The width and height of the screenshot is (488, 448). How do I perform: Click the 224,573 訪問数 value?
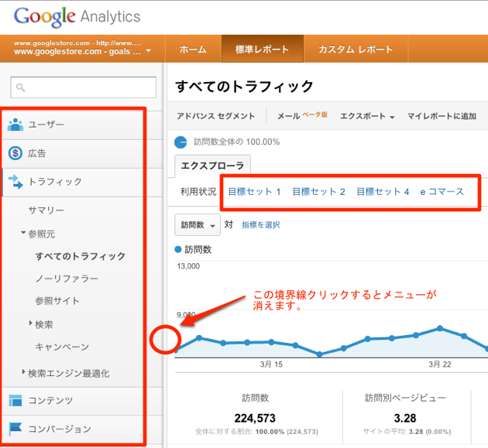pos(255,418)
